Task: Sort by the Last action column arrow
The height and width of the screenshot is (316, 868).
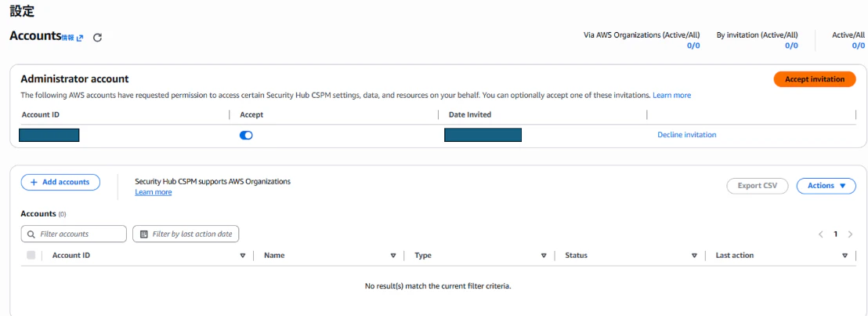Action: tap(844, 256)
